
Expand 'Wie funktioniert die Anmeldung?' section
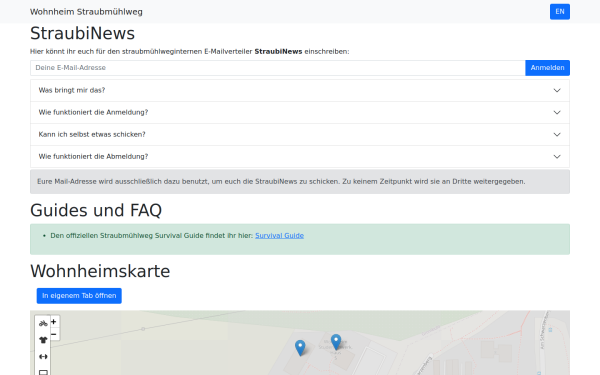point(300,112)
